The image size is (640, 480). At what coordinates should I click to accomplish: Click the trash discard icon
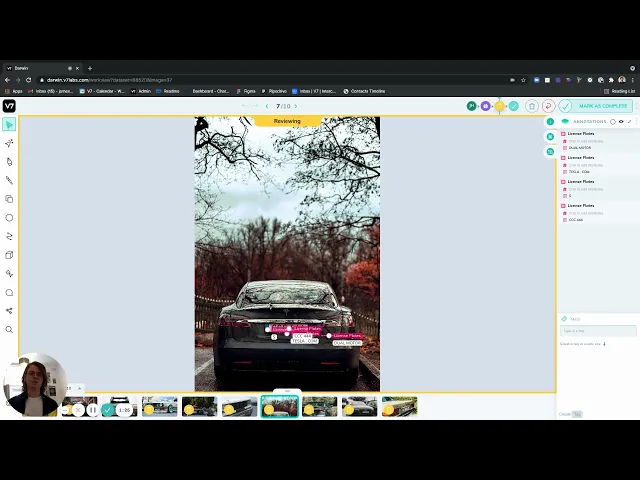tap(532, 106)
